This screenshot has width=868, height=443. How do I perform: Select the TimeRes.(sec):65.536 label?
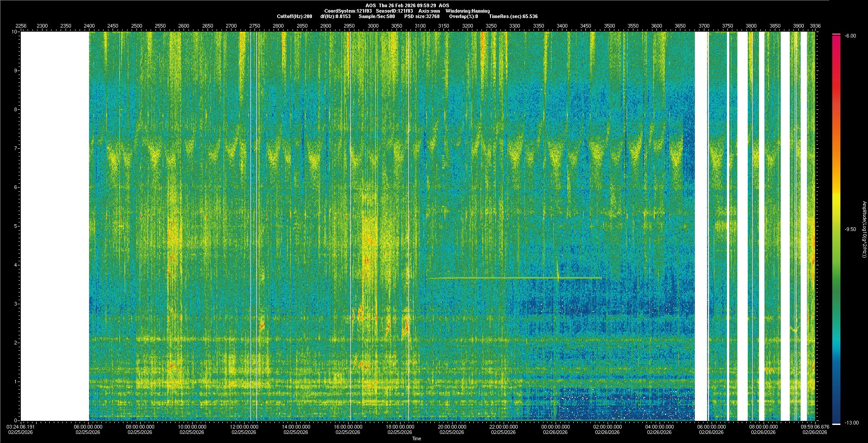[513, 16]
